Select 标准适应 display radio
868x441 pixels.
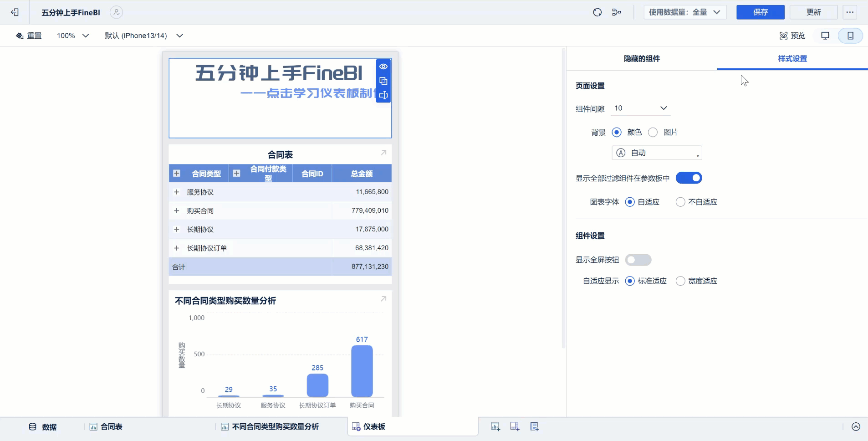pos(630,281)
